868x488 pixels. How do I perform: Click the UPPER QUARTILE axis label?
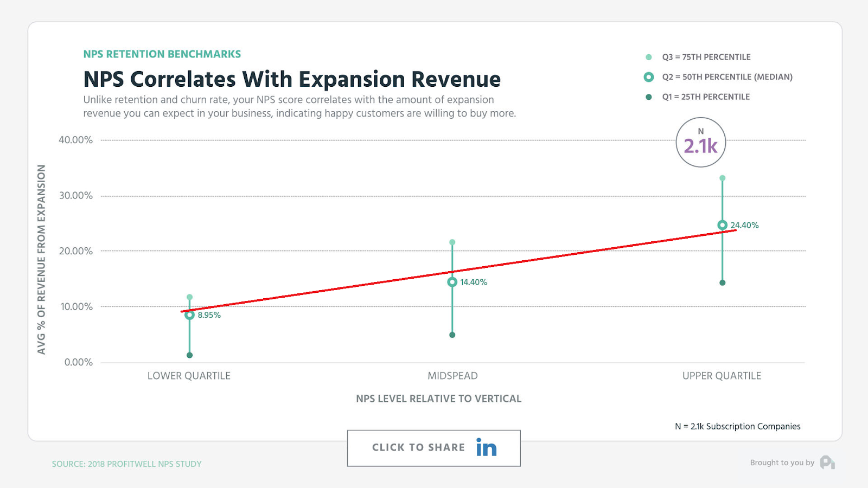tap(722, 376)
